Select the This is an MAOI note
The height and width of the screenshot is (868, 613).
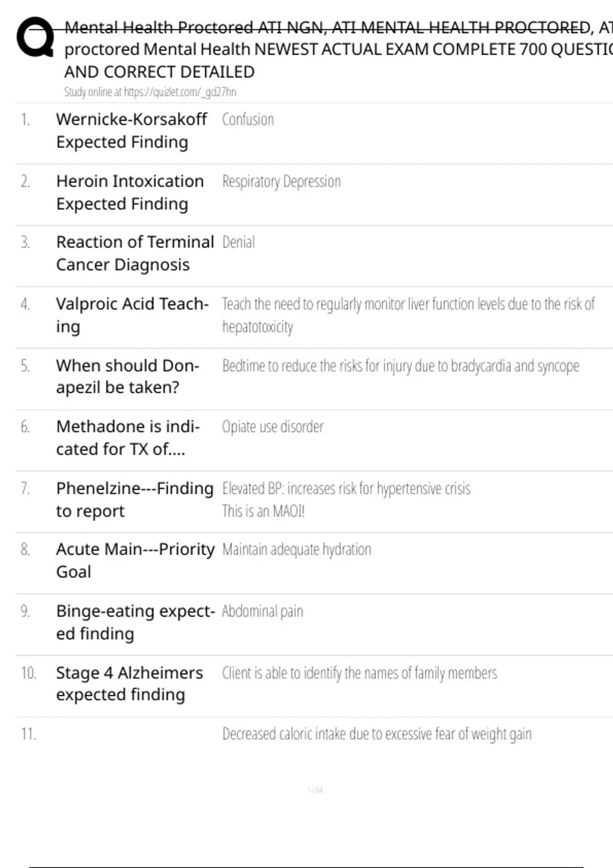click(264, 511)
